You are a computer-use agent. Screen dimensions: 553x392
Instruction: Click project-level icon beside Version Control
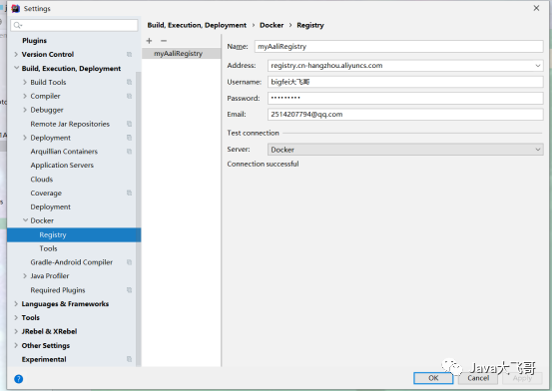pyautogui.click(x=129, y=54)
